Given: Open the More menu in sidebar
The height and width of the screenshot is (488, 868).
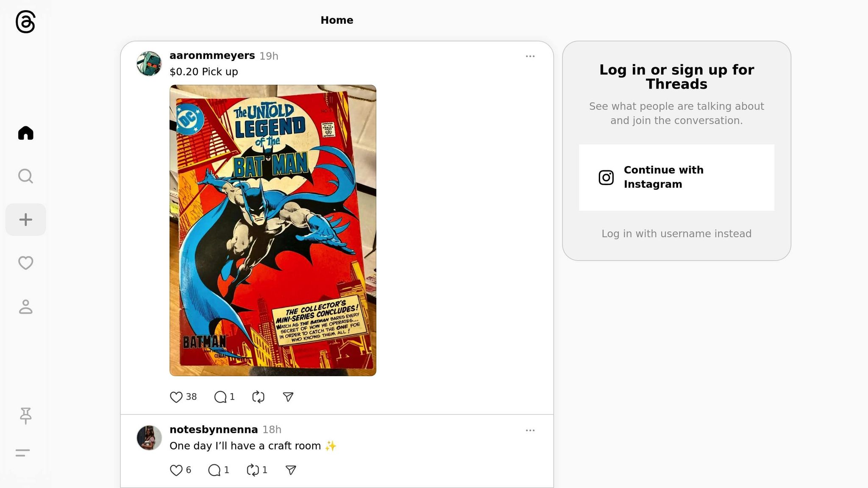Looking at the screenshot, I should [x=23, y=453].
